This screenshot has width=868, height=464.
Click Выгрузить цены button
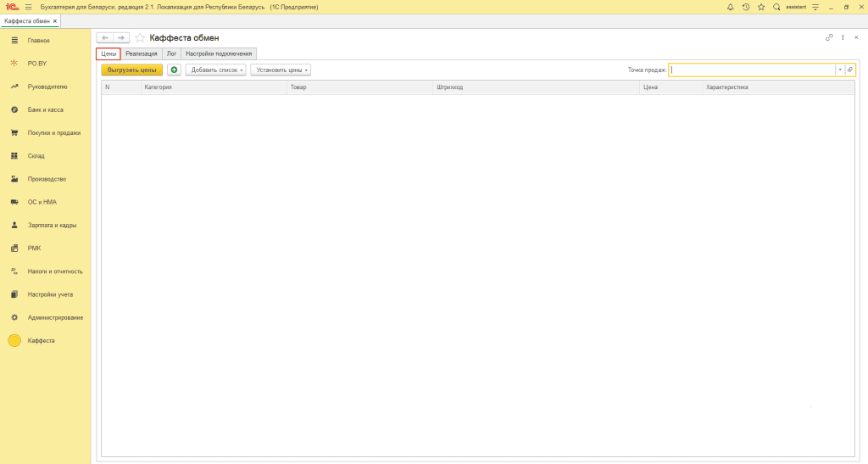click(131, 70)
